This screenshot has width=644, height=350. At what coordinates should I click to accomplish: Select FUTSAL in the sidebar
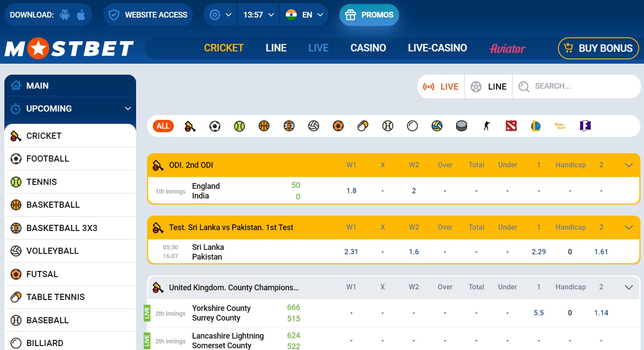point(70,274)
